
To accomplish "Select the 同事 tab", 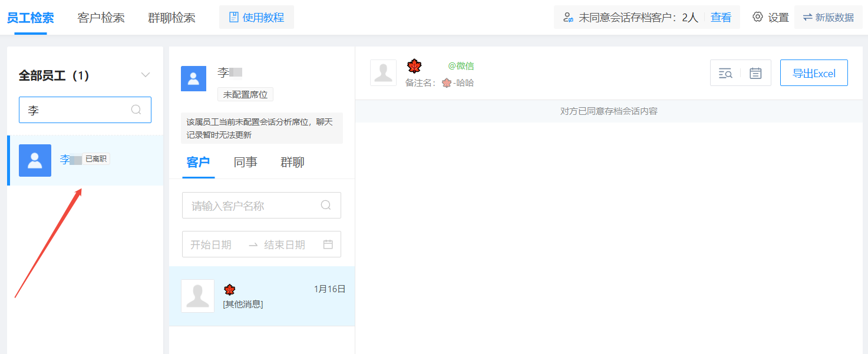I will tap(245, 163).
